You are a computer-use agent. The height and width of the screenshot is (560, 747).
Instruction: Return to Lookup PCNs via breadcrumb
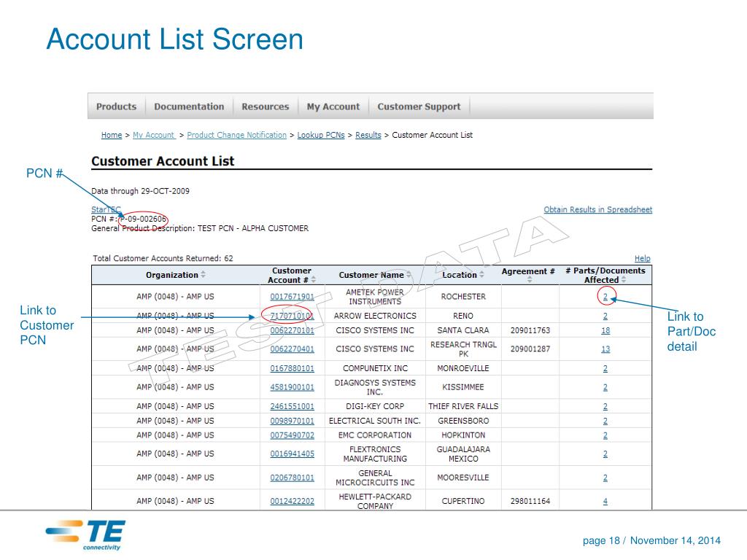click(321, 135)
